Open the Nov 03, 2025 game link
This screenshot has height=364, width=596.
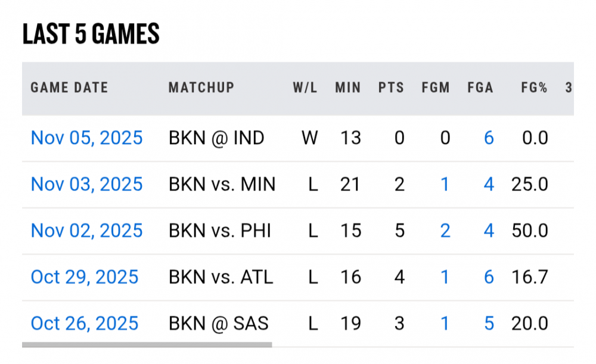86,184
